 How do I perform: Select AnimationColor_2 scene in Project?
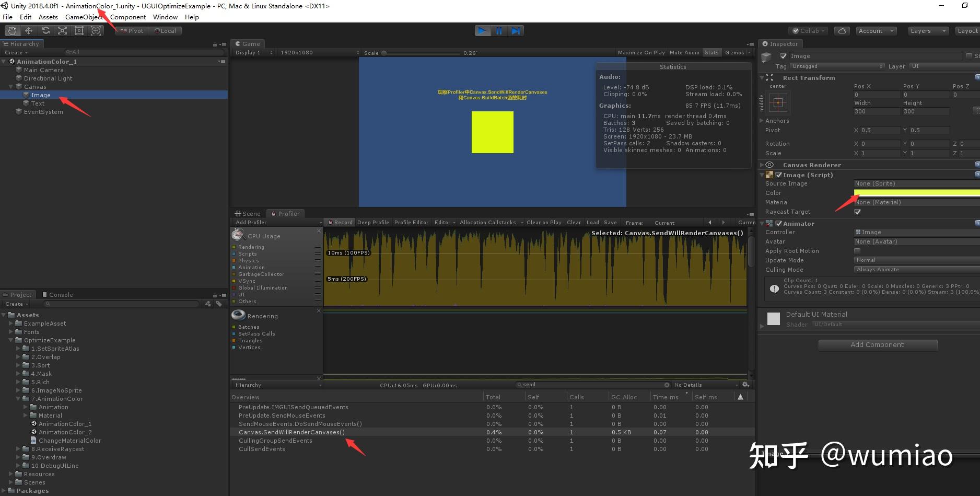click(65, 432)
